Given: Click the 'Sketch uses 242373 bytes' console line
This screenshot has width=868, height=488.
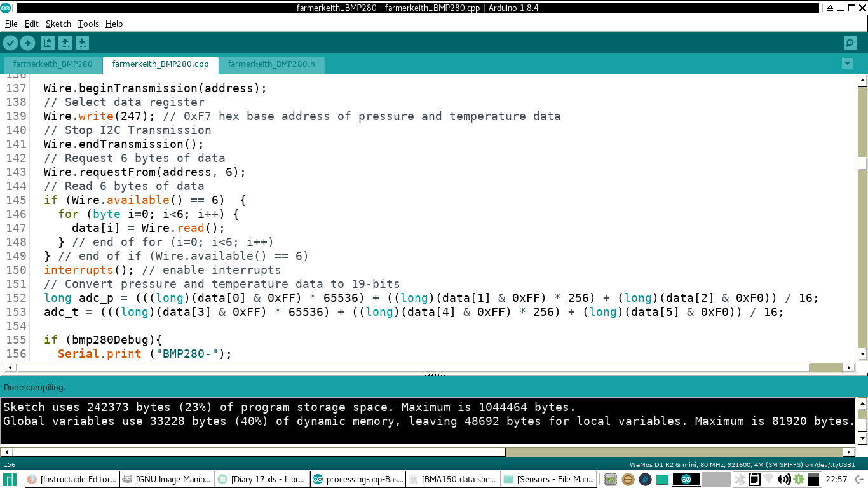Looking at the screenshot, I should (x=289, y=407).
